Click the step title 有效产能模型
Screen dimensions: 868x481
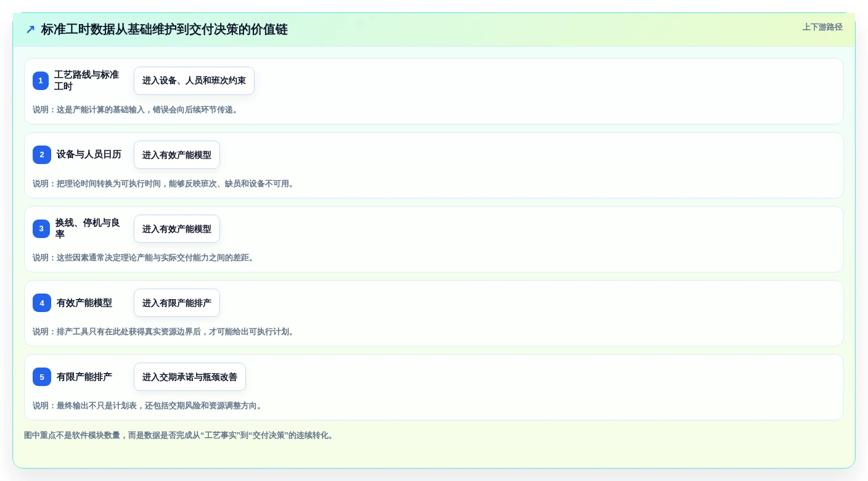[84, 303]
